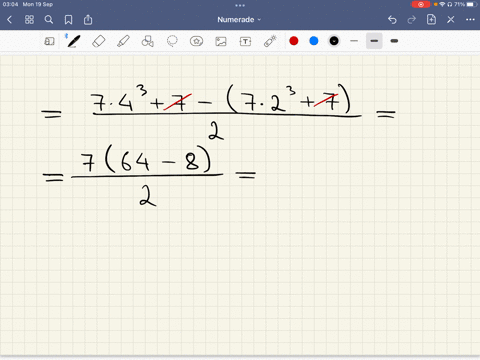Choose the red pen color

(x=294, y=41)
